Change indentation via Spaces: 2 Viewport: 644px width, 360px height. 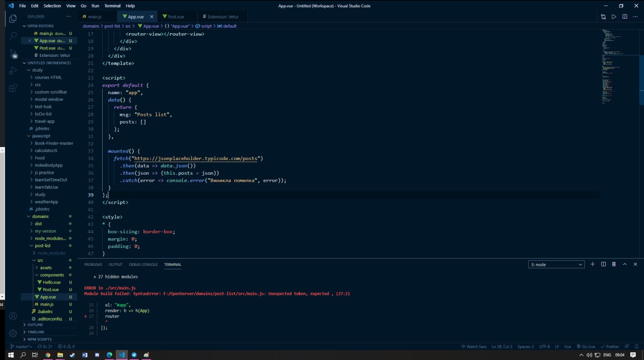526,346
